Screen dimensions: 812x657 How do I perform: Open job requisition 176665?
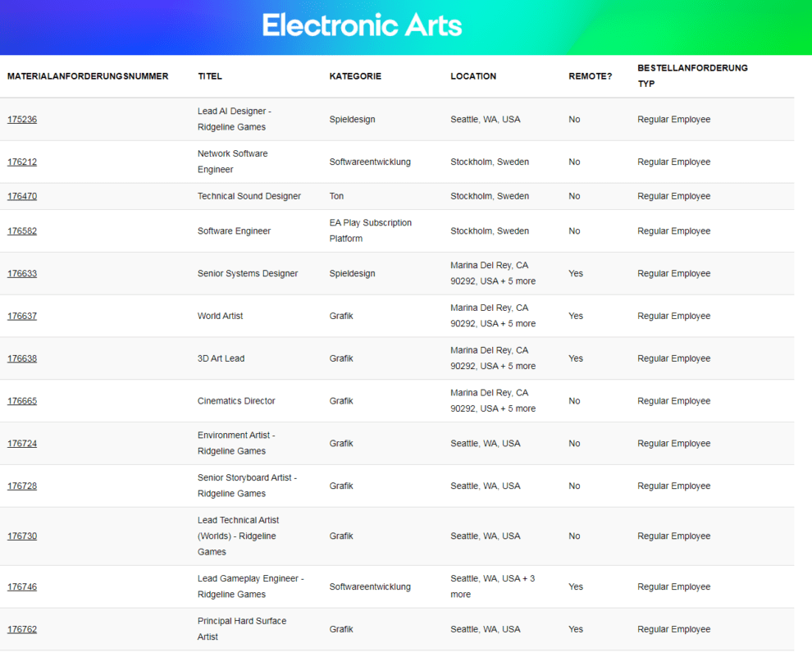tap(22, 401)
